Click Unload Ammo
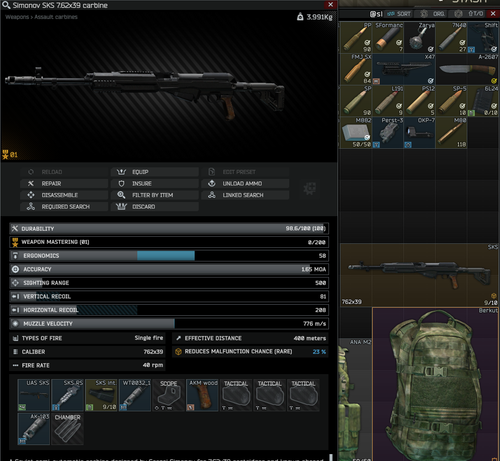This screenshot has width=500, height=461. (245, 184)
